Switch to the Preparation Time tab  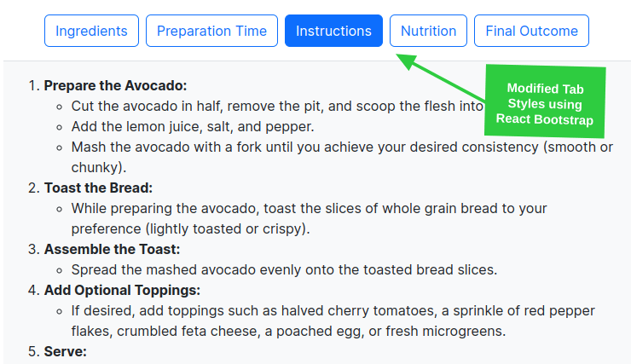211,32
